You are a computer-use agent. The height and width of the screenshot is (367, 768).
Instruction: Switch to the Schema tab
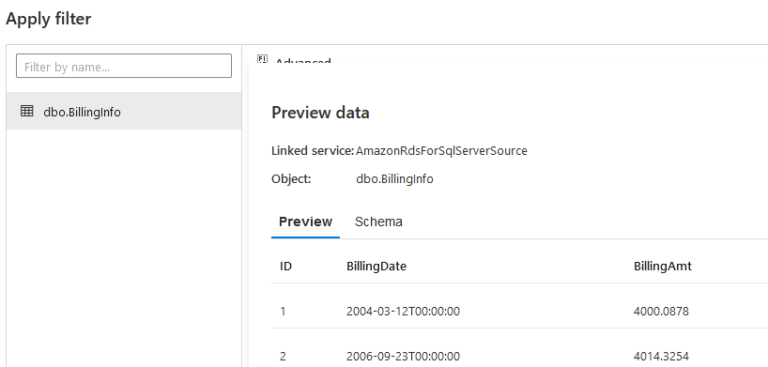379,221
